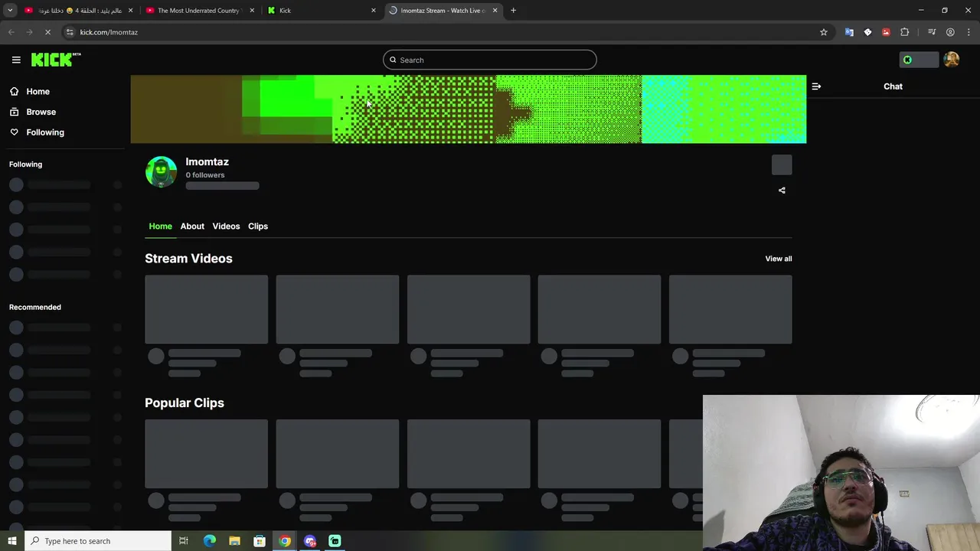Open a new browser tab
The image size is (980, 551).
tap(513, 11)
